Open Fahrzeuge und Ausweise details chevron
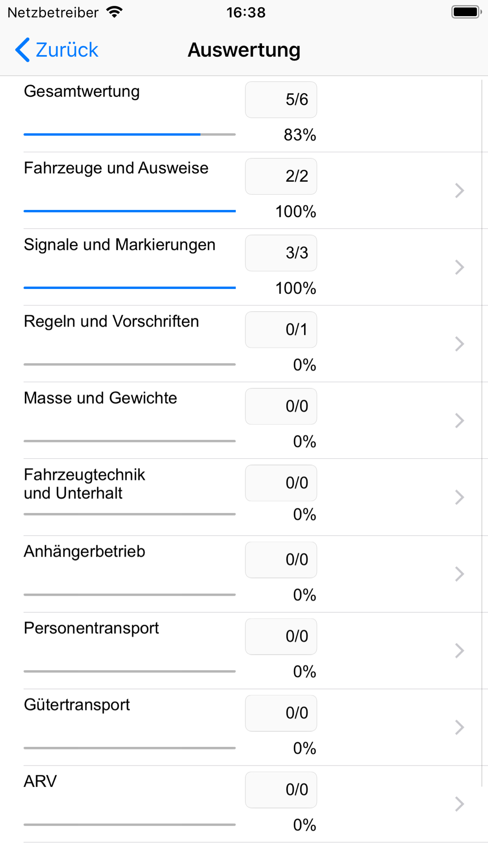Screen dimensions: 488x868 click(x=459, y=190)
